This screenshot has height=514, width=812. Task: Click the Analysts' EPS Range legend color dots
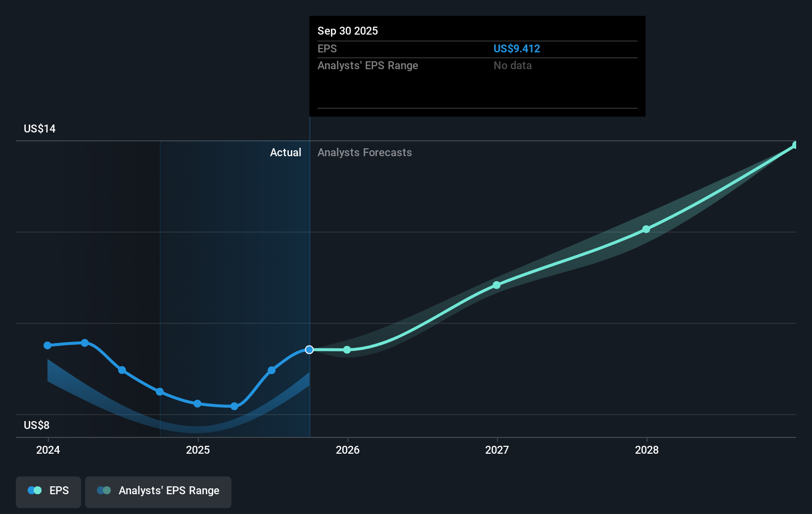[x=104, y=490]
